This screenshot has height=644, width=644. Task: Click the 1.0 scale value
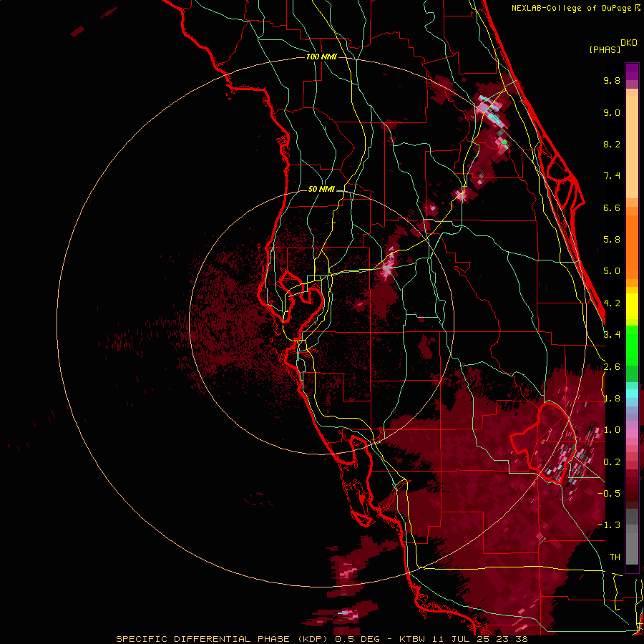tap(612, 430)
